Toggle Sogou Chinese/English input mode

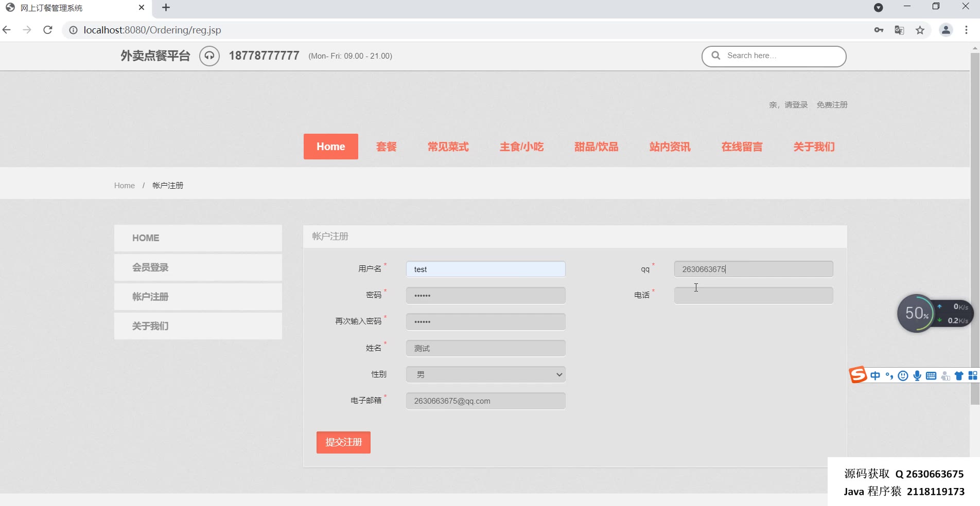(x=875, y=376)
